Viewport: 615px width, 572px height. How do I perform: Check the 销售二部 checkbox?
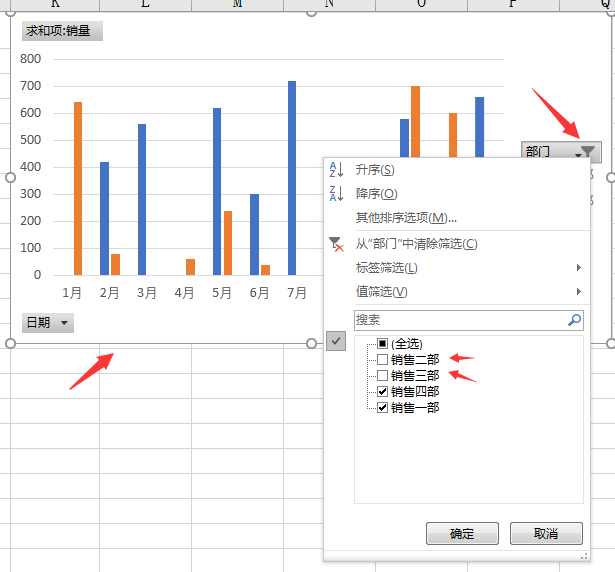pyautogui.click(x=382, y=359)
